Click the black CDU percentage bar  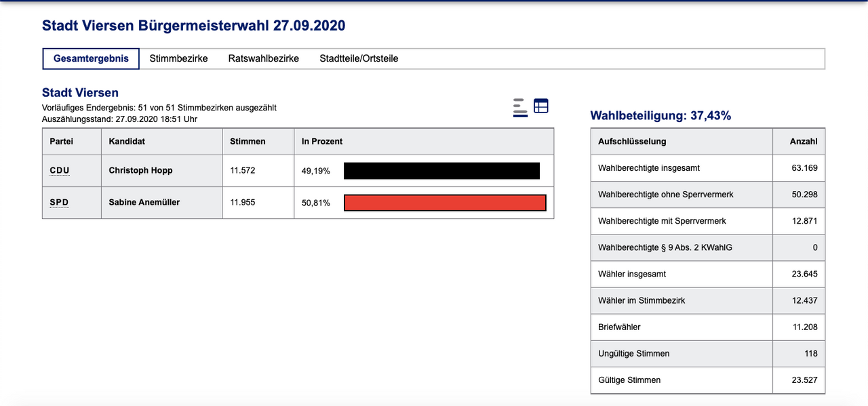(x=441, y=171)
